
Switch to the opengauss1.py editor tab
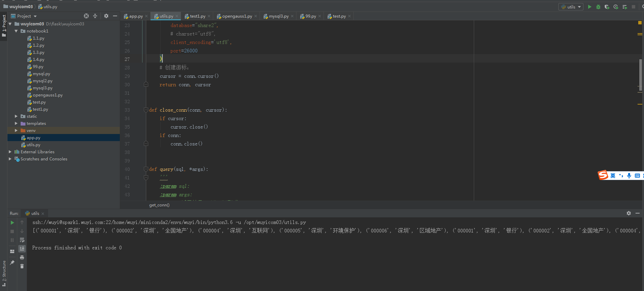click(237, 16)
